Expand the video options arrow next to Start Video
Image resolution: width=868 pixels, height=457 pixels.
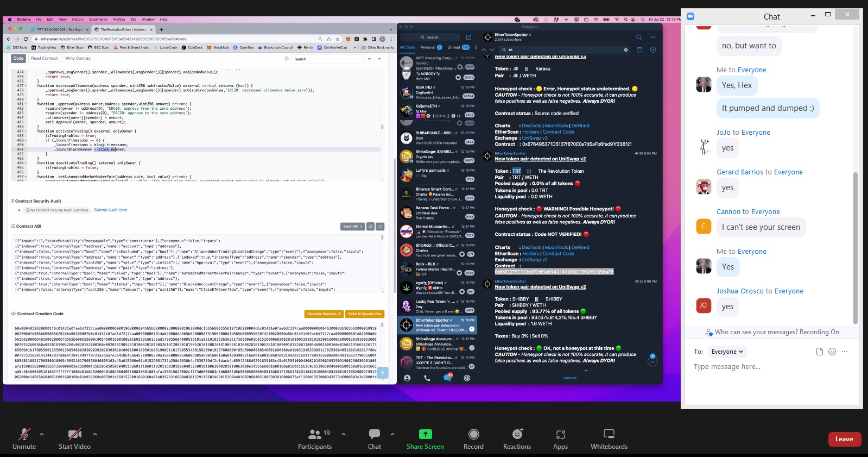pyautogui.click(x=95, y=434)
